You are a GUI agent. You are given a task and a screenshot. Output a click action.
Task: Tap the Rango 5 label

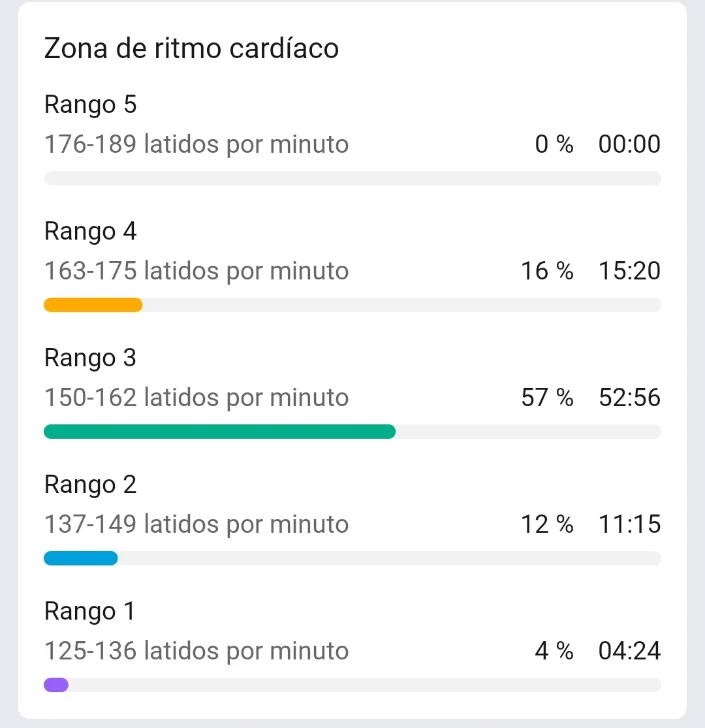click(x=90, y=104)
